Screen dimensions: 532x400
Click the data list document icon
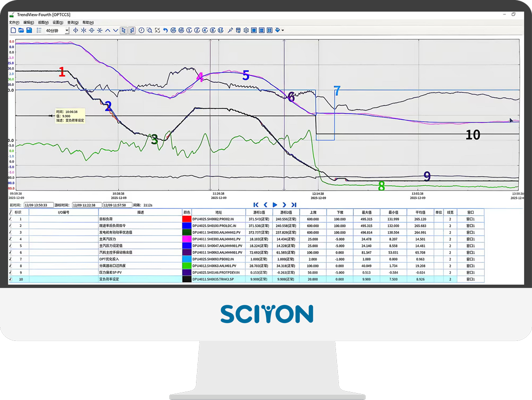pyautogui.click(x=238, y=30)
